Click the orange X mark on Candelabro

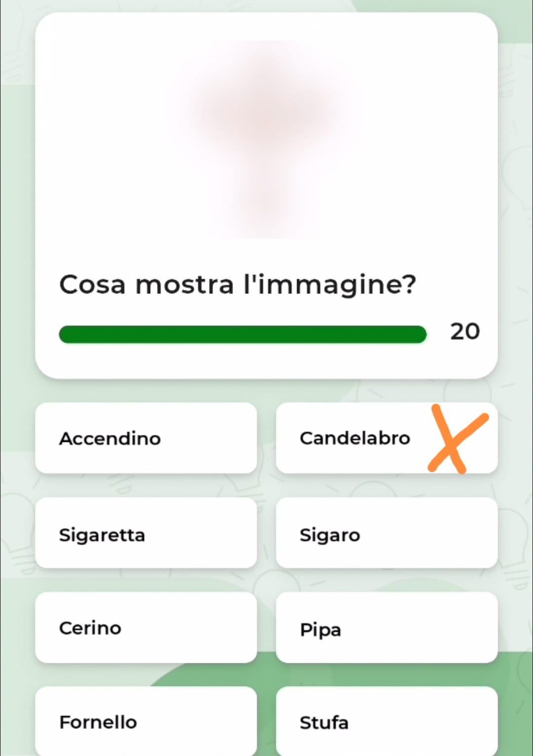[457, 439]
